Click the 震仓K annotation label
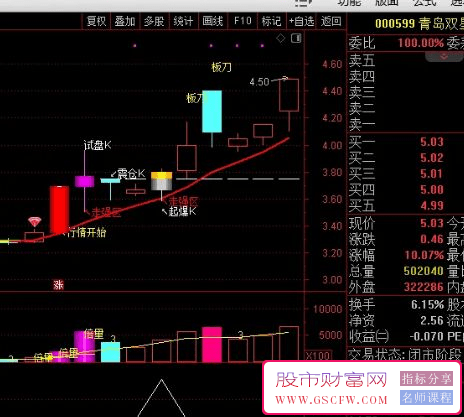Viewport: 464px width, 417px height. click(x=131, y=174)
